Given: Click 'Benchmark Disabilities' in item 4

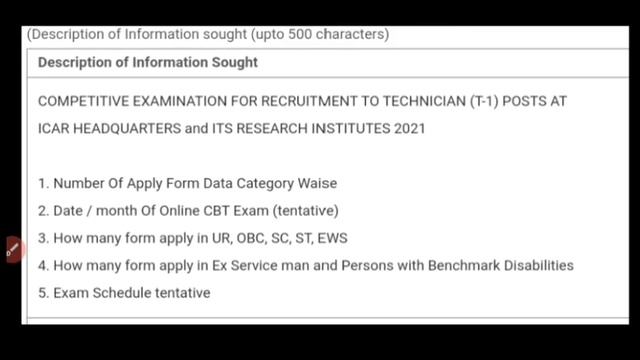Looking at the screenshot, I should click(501, 266).
